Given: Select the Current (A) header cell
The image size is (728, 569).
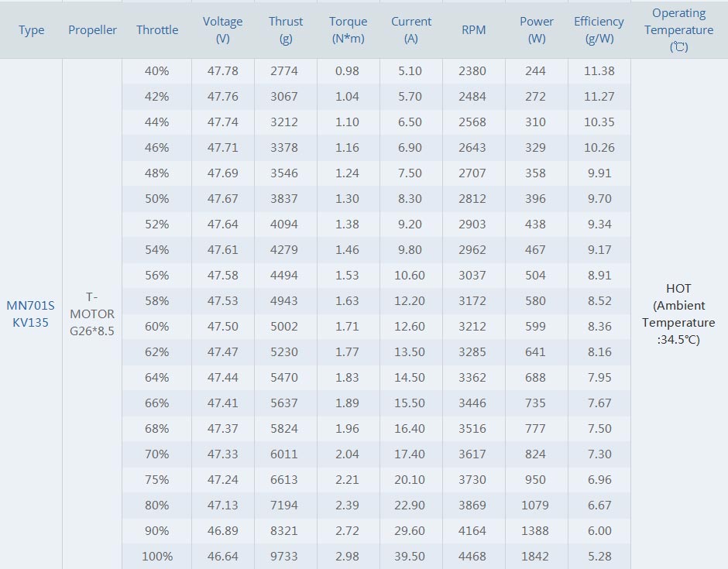Looking at the screenshot, I should click(x=411, y=30).
